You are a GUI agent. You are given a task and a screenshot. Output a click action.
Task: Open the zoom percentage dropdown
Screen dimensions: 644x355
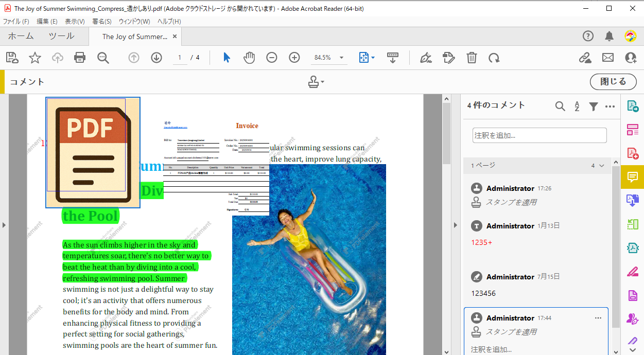[x=341, y=58]
